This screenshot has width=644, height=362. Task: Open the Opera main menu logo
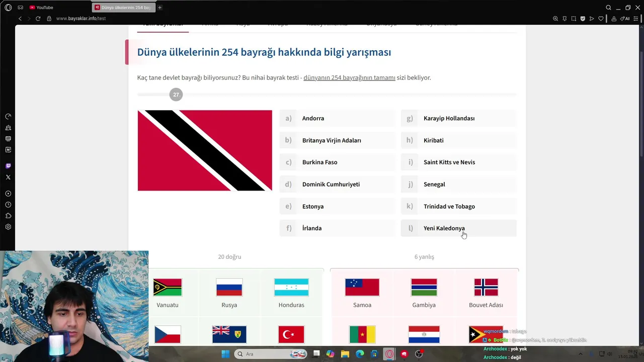pos(8,8)
